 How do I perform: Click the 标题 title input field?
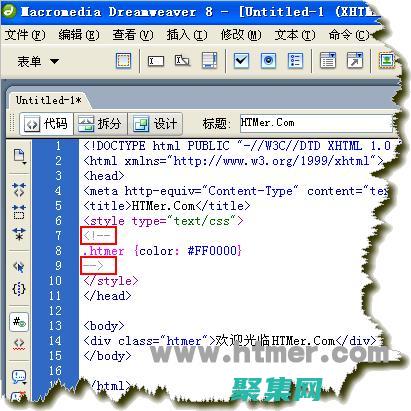tap(316, 123)
